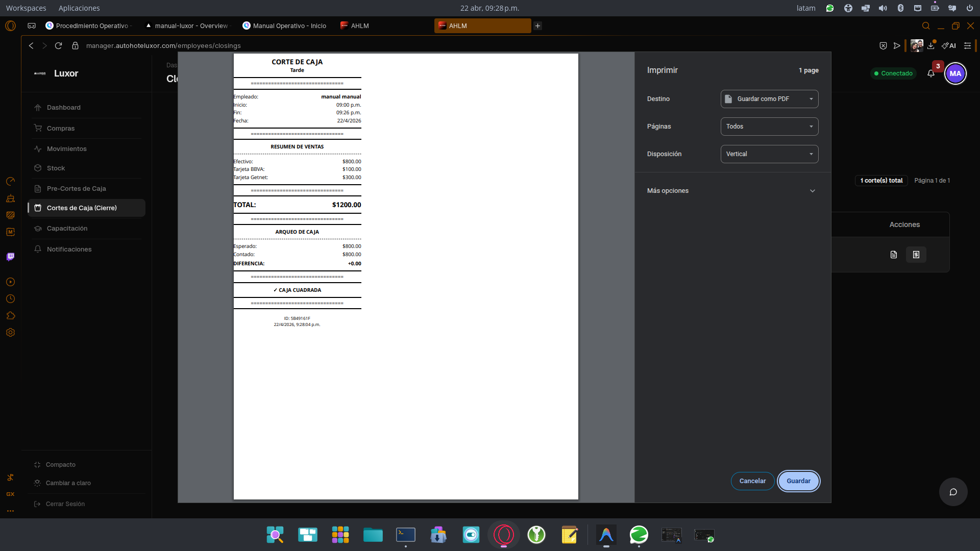Screen dimensions: 980x551
Task: Launch terminal from the dock
Action: click(x=406, y=535)
